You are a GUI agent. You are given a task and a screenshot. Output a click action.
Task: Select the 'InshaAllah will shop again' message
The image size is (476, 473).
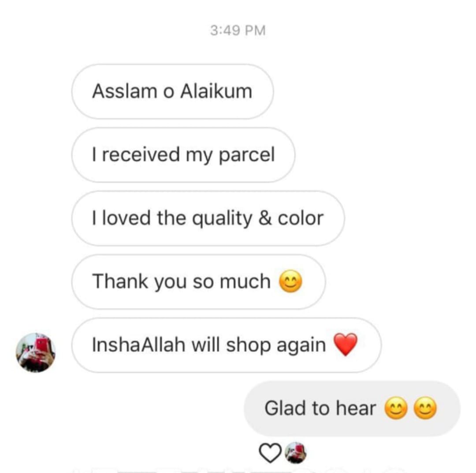point(227,345)
